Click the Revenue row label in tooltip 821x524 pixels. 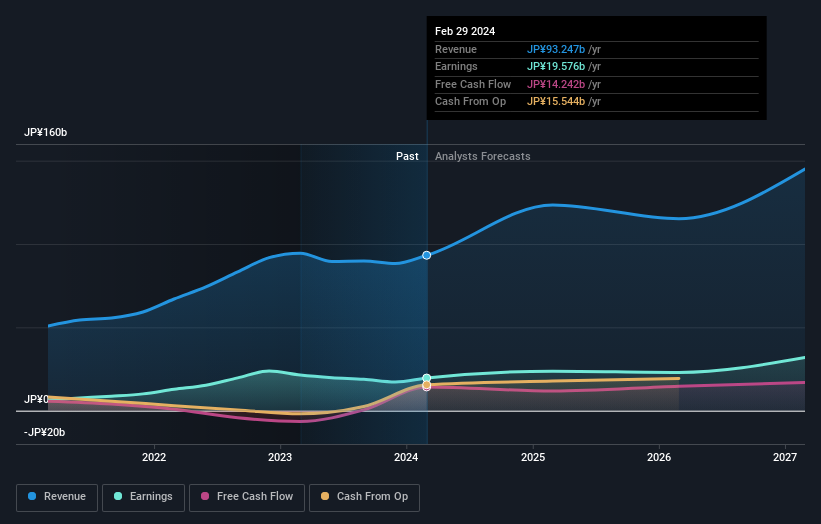tap(456, 49)
